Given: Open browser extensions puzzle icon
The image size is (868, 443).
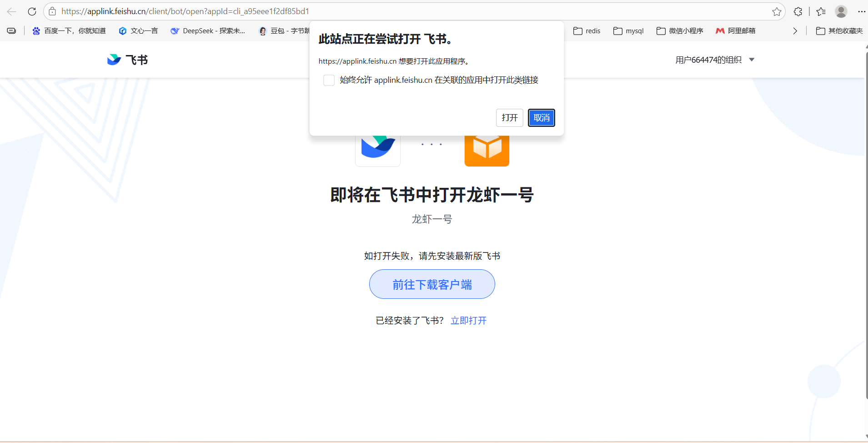Looking at the screenshot, I should coord(798,11).
